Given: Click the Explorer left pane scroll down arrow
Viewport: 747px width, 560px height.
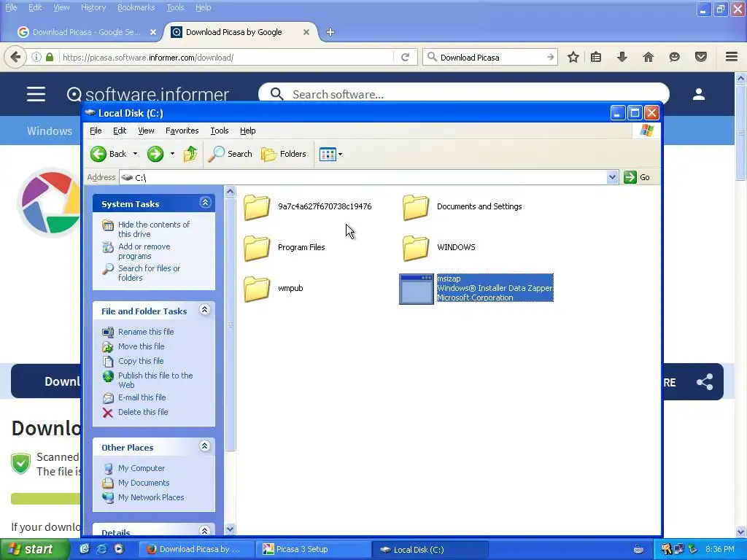Looking at the screenshot, I should point(230,529).
